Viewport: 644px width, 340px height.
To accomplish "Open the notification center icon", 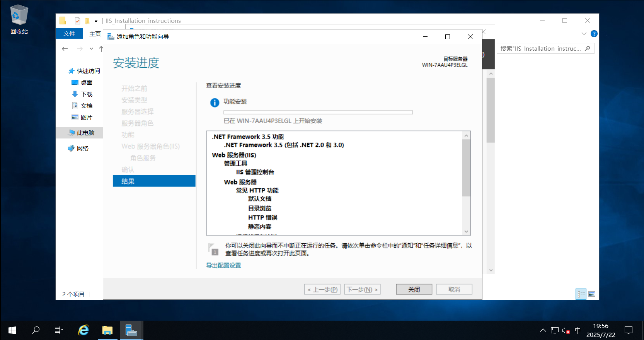I will point(629,330).
